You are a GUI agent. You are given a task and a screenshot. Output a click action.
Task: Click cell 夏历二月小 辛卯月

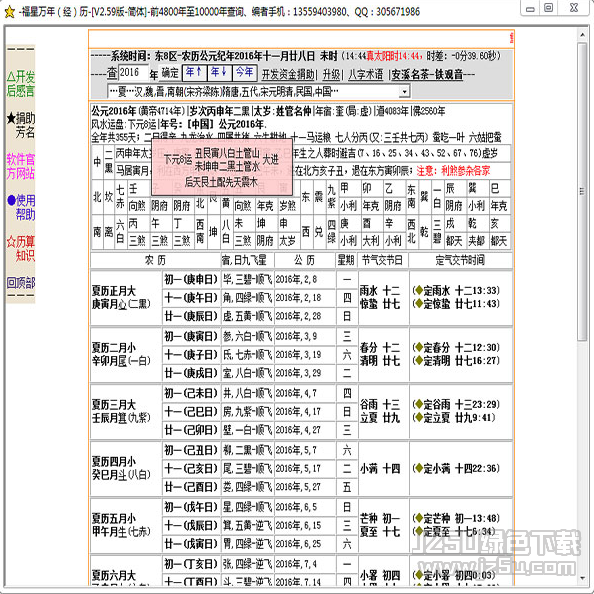[126, 355]
